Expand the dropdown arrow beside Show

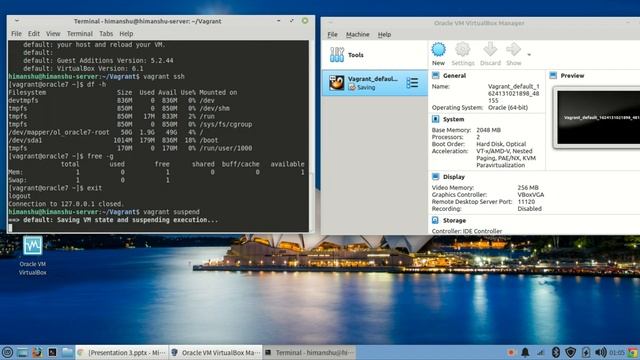[x=529, y=55]
